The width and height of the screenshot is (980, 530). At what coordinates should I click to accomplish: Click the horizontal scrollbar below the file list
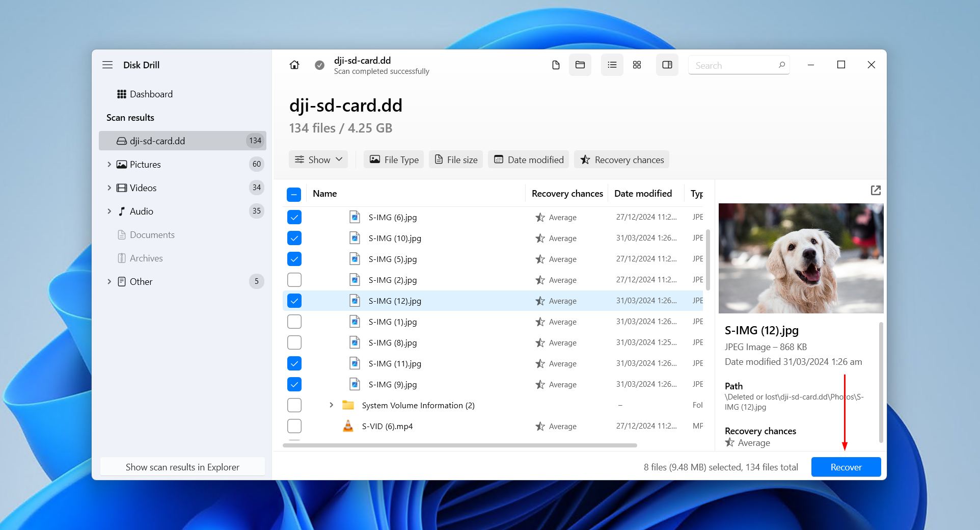click(x=459, y=445)
